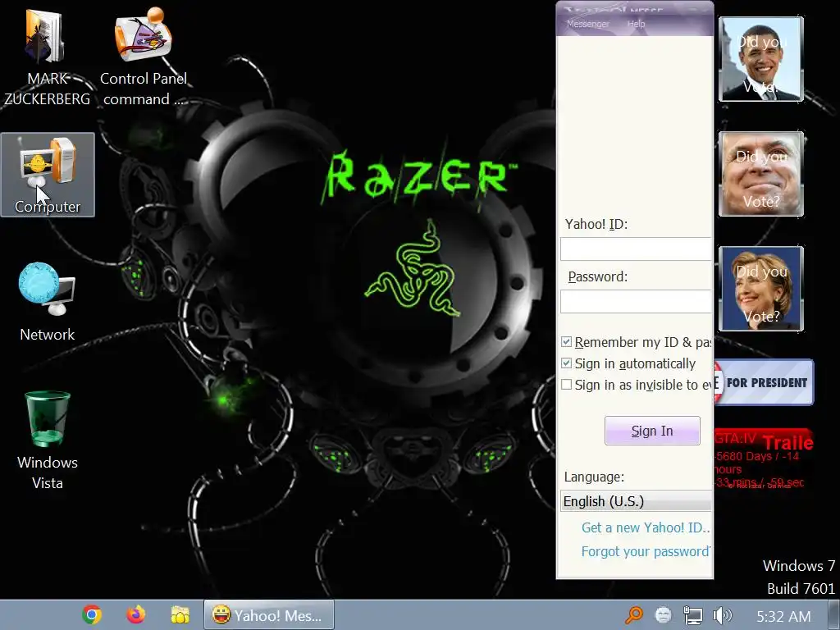This screenshot has width=840, height=630.
Task: Enable Sign in as invisible checkbox
Action: (x=566, y=385)
